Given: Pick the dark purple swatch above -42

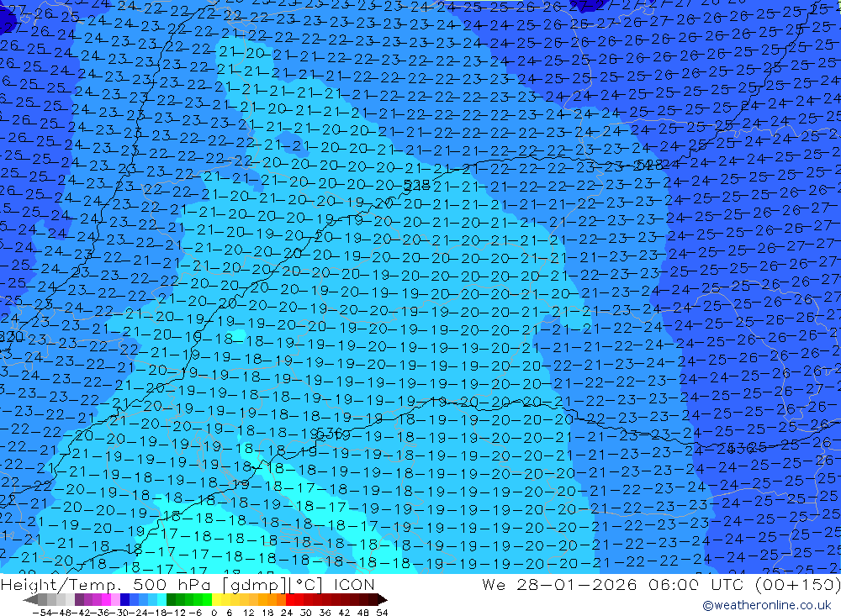Looking at the screenshot, I should click(79, 599).
